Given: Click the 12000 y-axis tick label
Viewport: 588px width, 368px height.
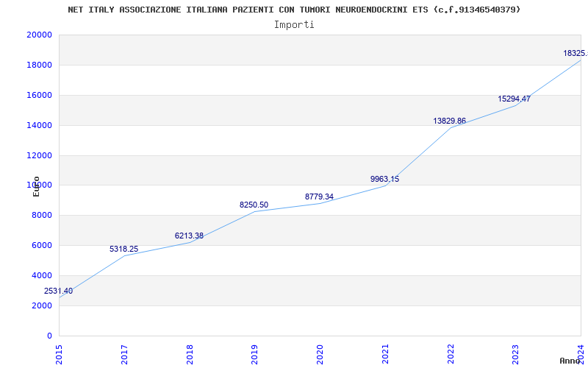Looking at the screenshot, I should (39, 155).
